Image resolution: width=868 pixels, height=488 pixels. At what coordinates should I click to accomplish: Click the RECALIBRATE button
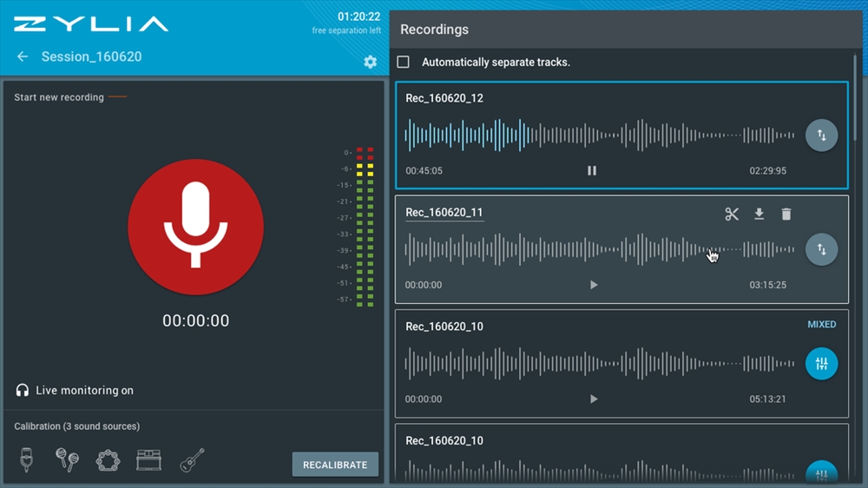coord(335,465)
